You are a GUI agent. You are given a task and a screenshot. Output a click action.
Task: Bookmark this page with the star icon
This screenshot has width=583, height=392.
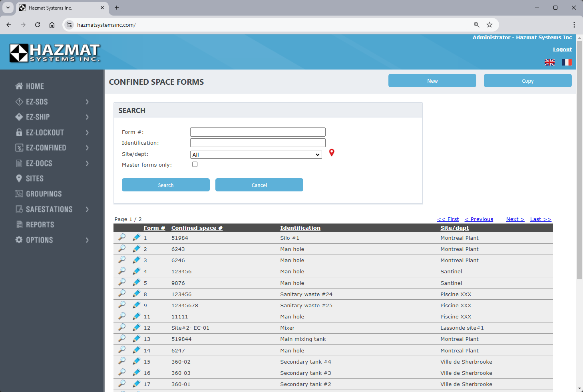tap(489, 25)
